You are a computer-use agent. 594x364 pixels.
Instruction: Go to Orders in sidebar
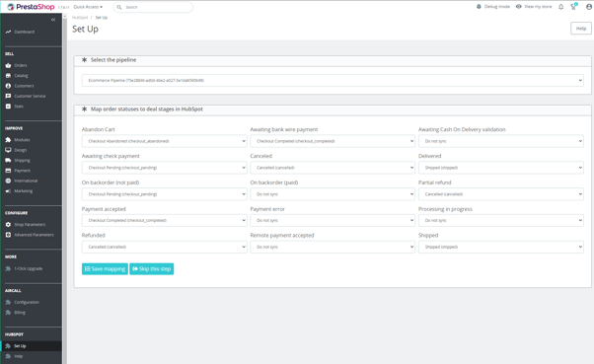(x=21, y=65)
